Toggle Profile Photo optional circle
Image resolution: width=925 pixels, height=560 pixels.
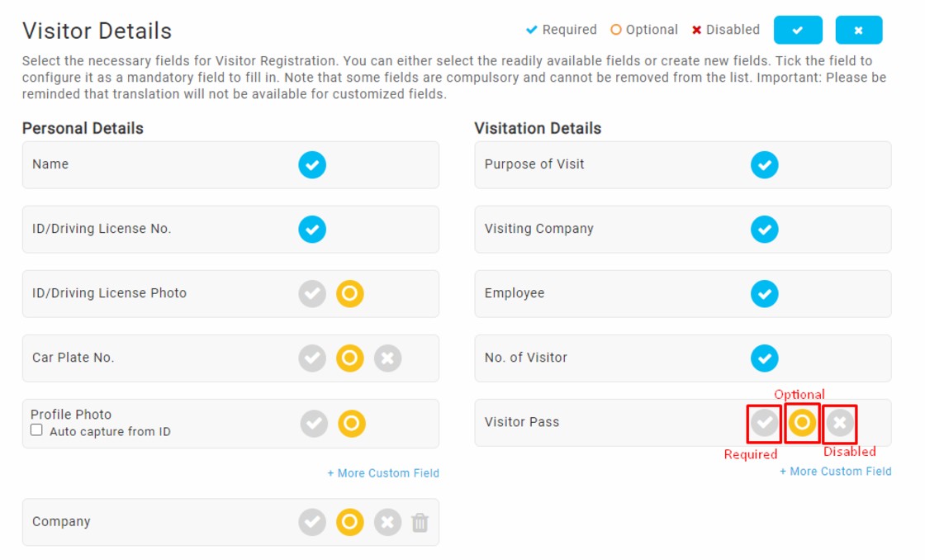coord(352,424)
